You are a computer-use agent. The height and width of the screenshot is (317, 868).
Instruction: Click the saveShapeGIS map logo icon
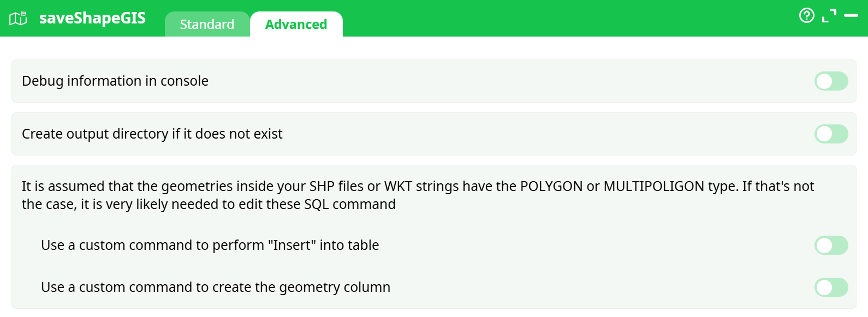[x=18, y=19]
